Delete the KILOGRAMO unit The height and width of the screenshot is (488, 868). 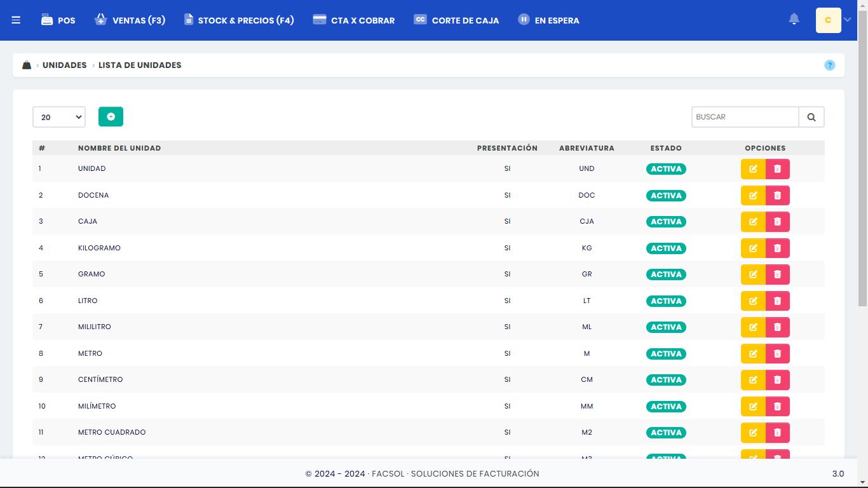click(x=778, y=248)
